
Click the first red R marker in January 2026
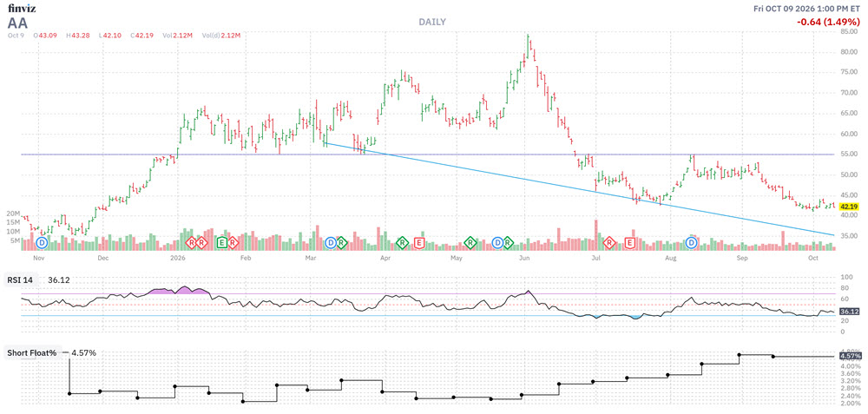(191, 242)
